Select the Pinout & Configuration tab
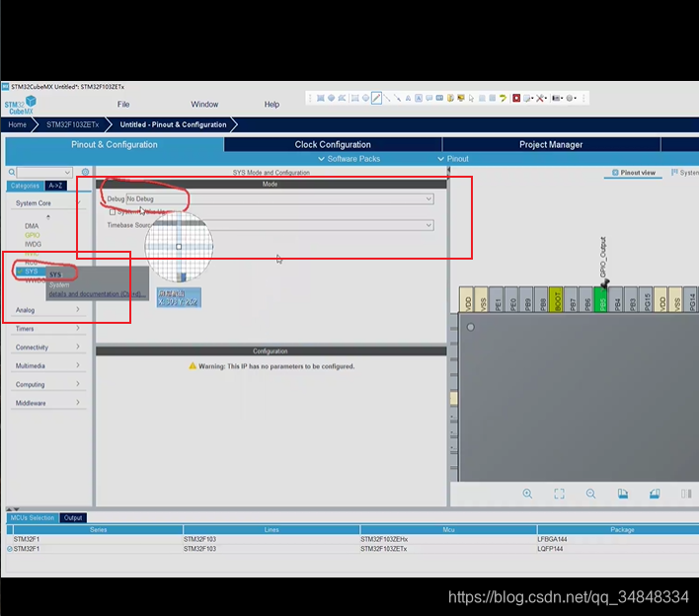 click(115, 144)
